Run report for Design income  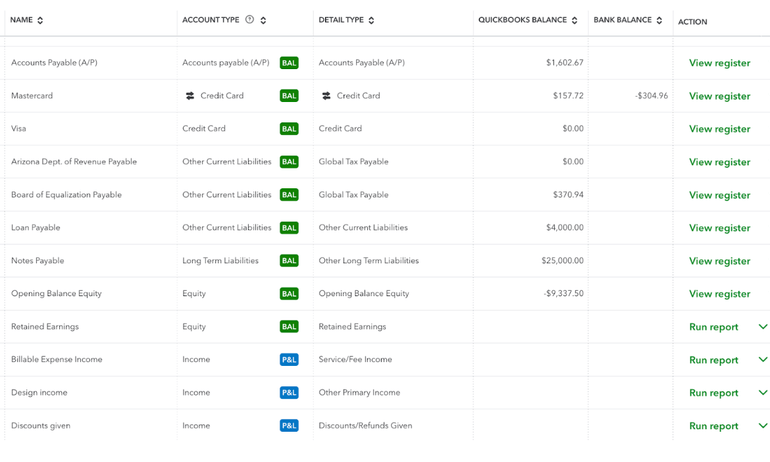[x=713, y=393]
